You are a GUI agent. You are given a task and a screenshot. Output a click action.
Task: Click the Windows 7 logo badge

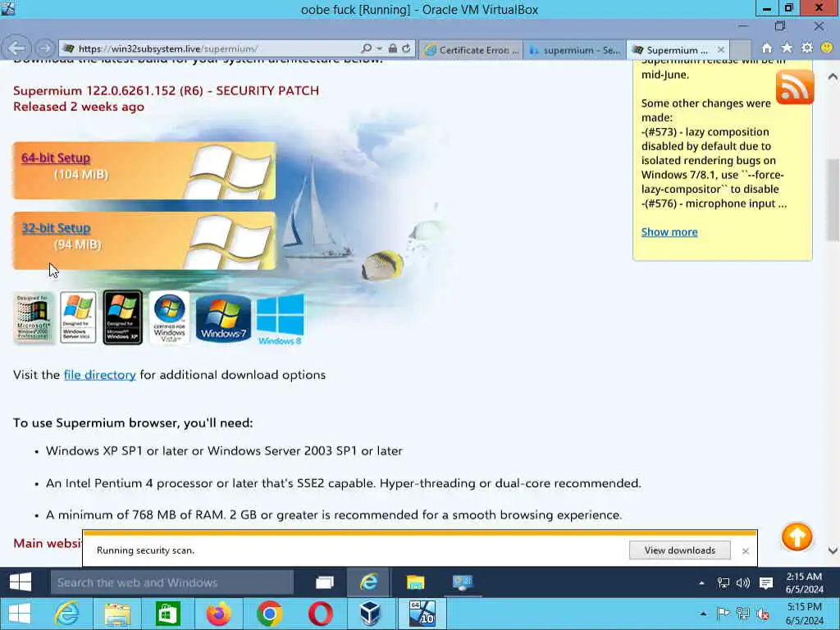click(x=223, y=318)
